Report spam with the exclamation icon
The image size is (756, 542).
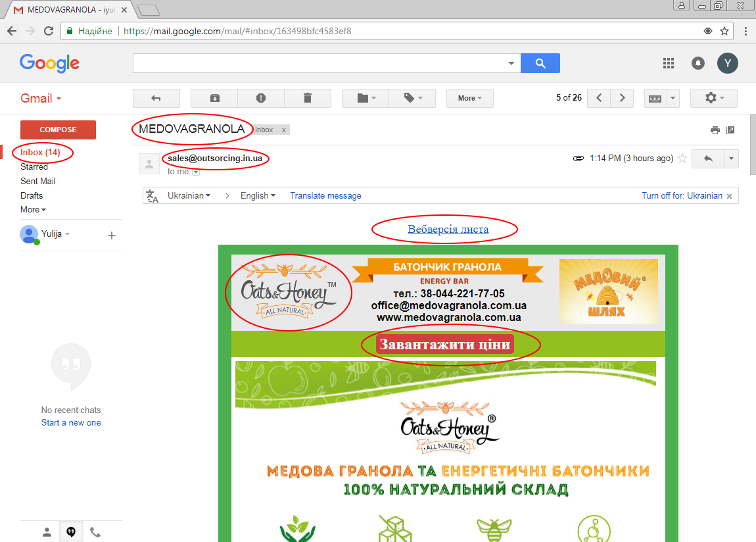[261, 98]
